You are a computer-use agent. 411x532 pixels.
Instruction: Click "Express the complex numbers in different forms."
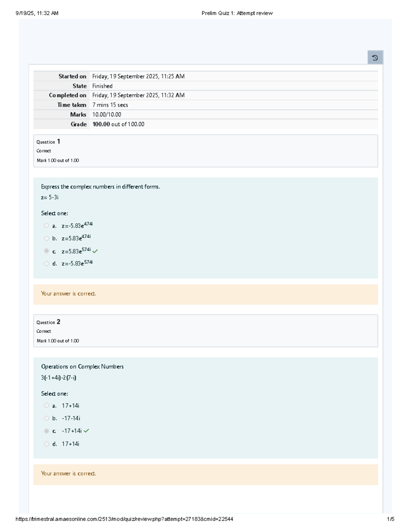coord(100,187)
